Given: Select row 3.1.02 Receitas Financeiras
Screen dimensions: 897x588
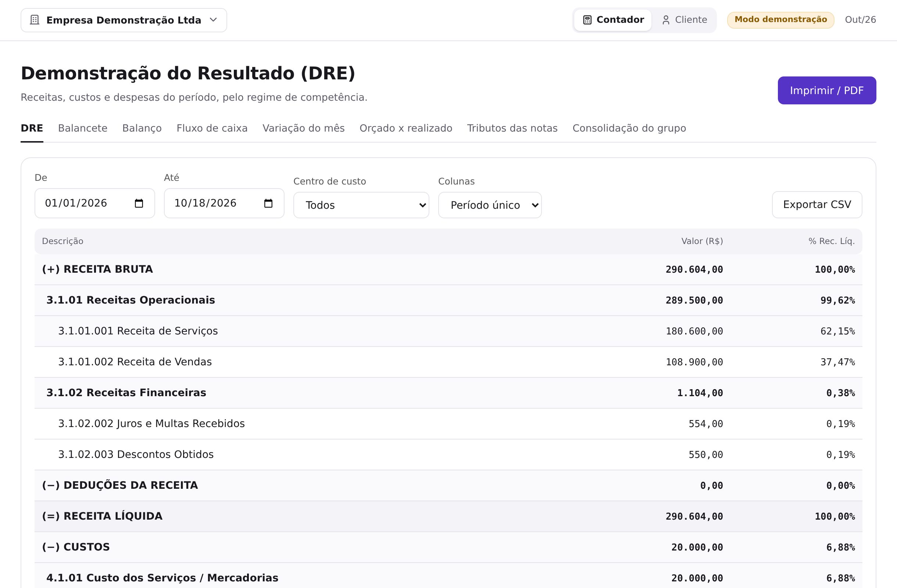Looking at the screenshot, I should [x=448, y=393].
